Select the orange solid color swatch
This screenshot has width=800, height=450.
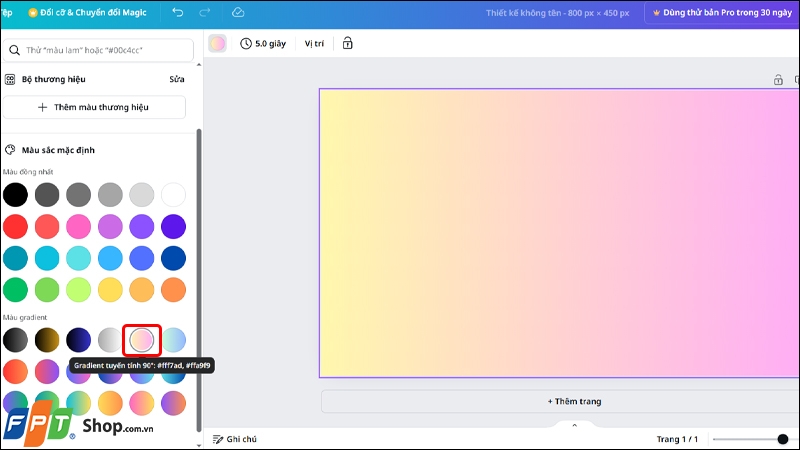(173, 290)
